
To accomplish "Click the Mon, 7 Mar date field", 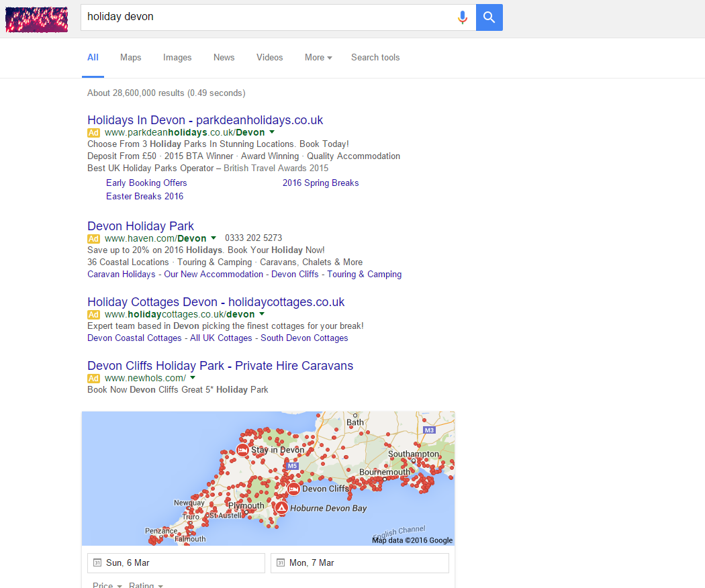I will click(360, 562).
